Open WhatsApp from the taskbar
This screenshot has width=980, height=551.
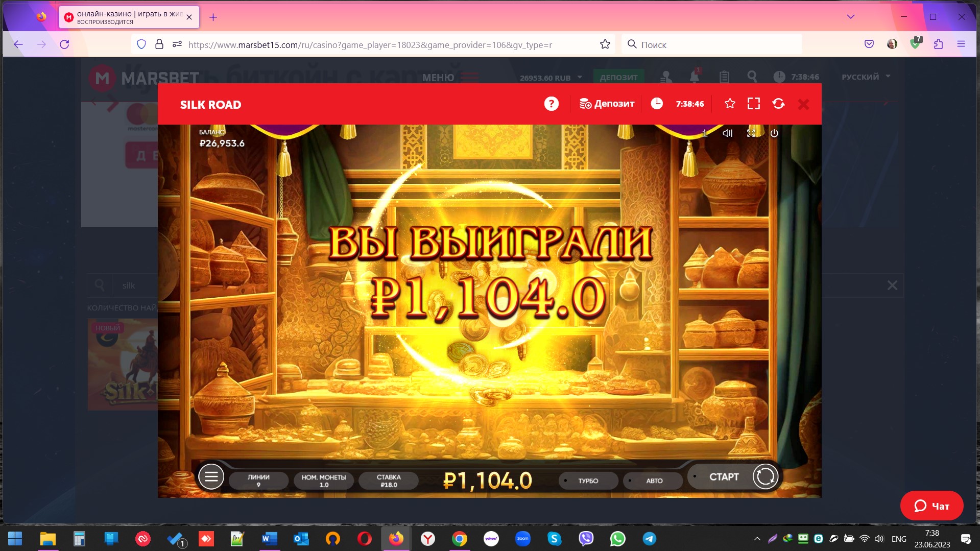pos(617,538)
